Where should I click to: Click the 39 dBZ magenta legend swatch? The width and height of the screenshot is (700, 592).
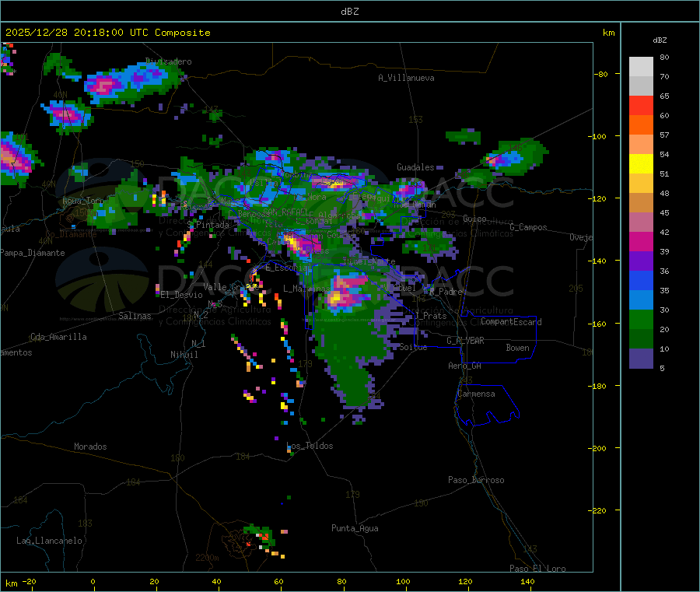click(x=641, y=241)
